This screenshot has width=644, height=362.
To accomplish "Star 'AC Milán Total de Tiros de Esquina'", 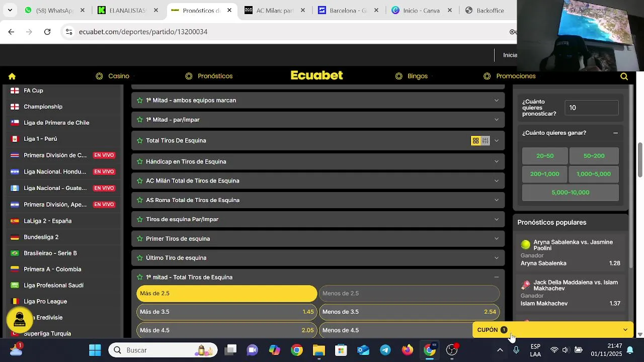I will tap(140, 181).
